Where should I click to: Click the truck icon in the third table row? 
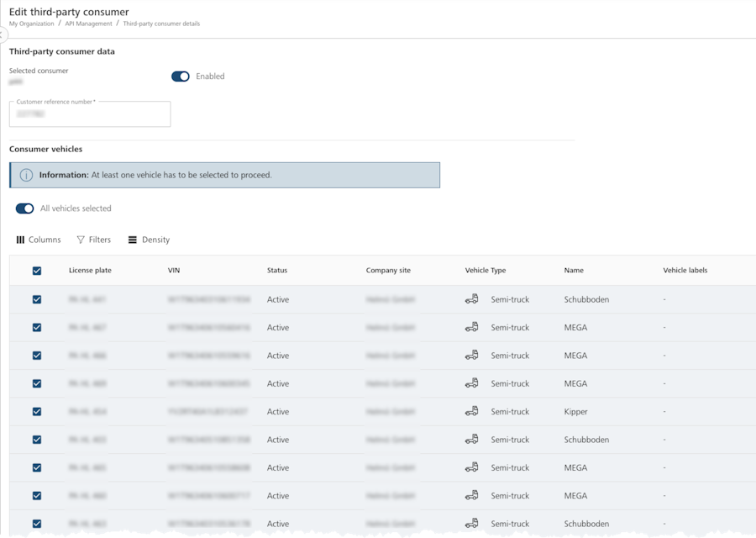click(x=471, y=355)
